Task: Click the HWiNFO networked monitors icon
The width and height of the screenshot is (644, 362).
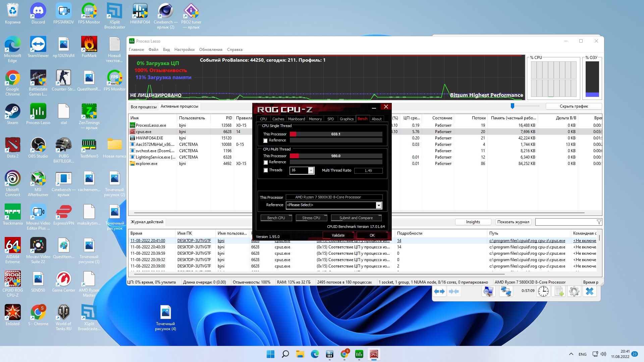Action: (x=505, y=292)
